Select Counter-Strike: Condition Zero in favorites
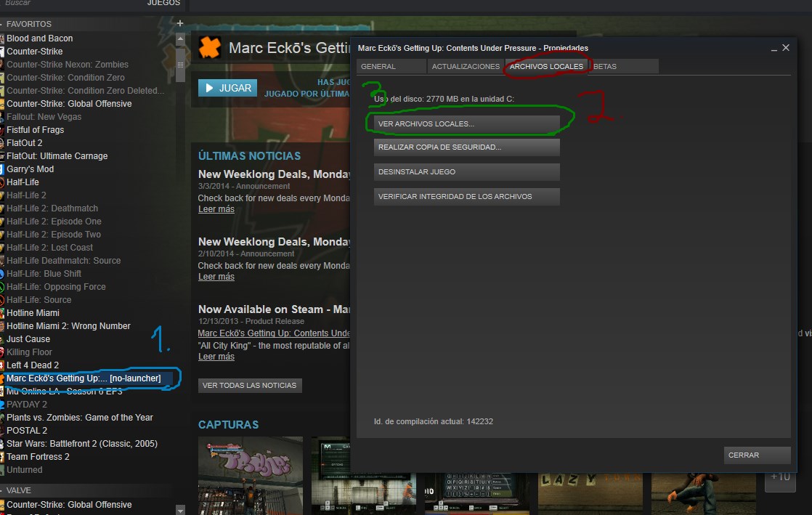The height and width of the screenshot is (515, 812). pos(66,77)
